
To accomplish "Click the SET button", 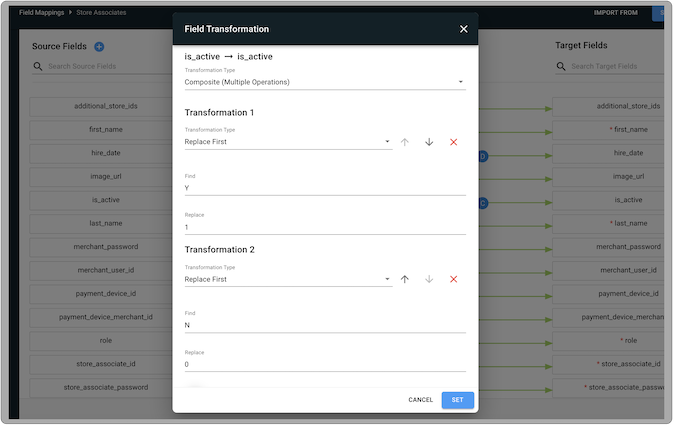I will pos(457,400).
